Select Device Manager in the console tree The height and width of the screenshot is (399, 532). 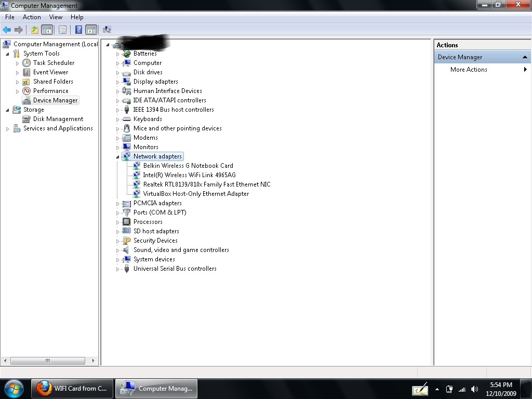[x=55, y=100]
